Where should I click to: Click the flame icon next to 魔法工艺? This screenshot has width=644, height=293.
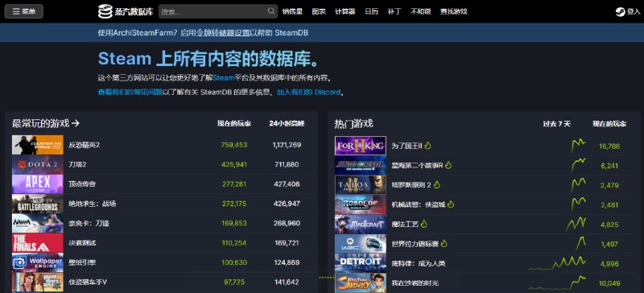[x=424, y=224]
